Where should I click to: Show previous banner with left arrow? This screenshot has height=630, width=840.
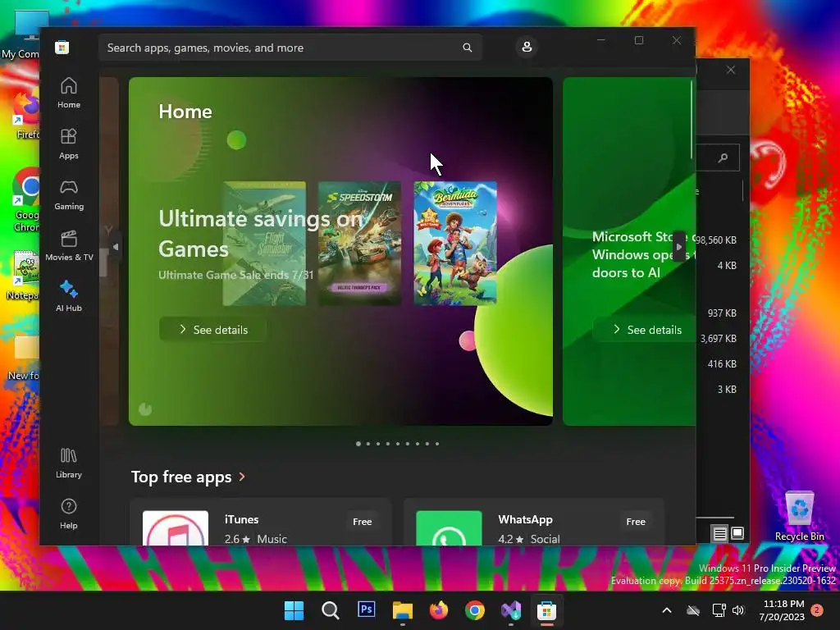coord(116,247)
